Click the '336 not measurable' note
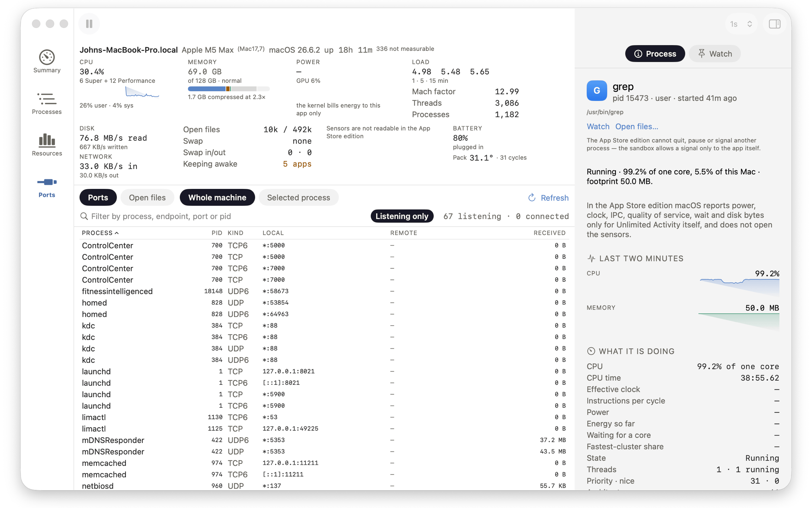This screenshot has width=812, height=508. pyautogui.click(x=405, y=49)
